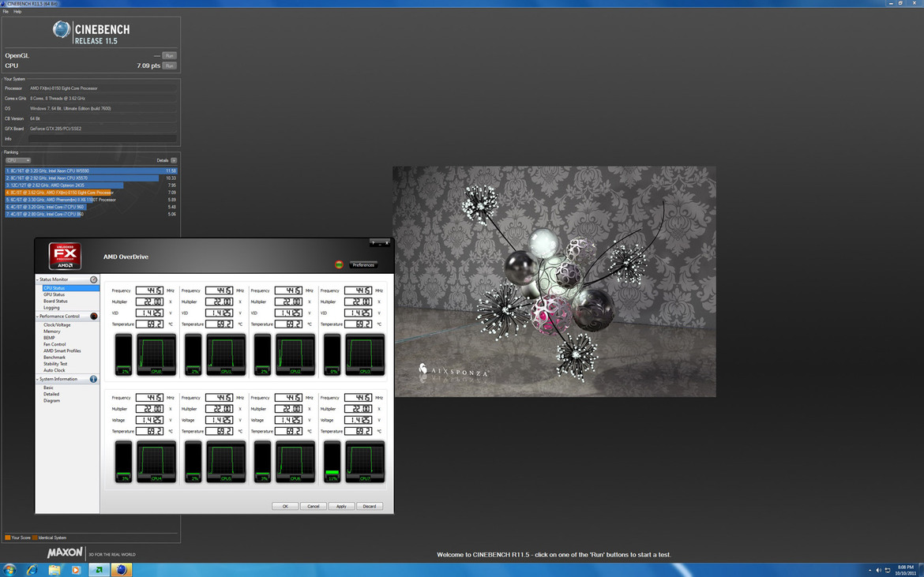This screenshot has height=577, width=924.
Task: Click the MAXON logo at Cinebench bottom
Action: pos(65,553)
